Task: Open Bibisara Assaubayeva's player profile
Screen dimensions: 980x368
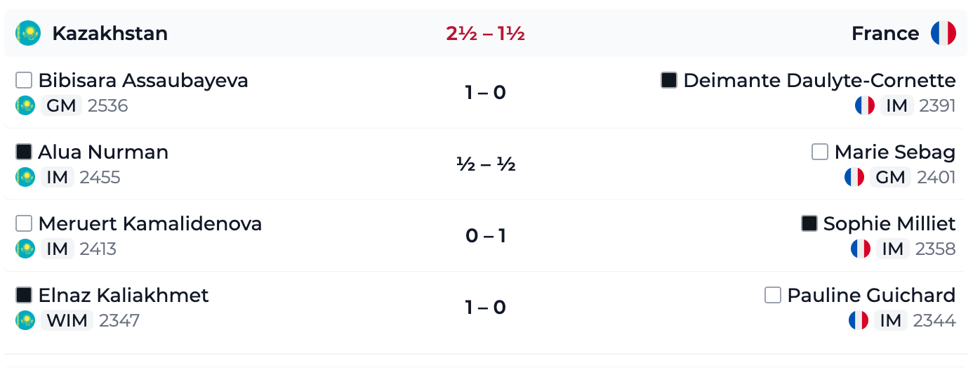Action: (x=143, y=80)
